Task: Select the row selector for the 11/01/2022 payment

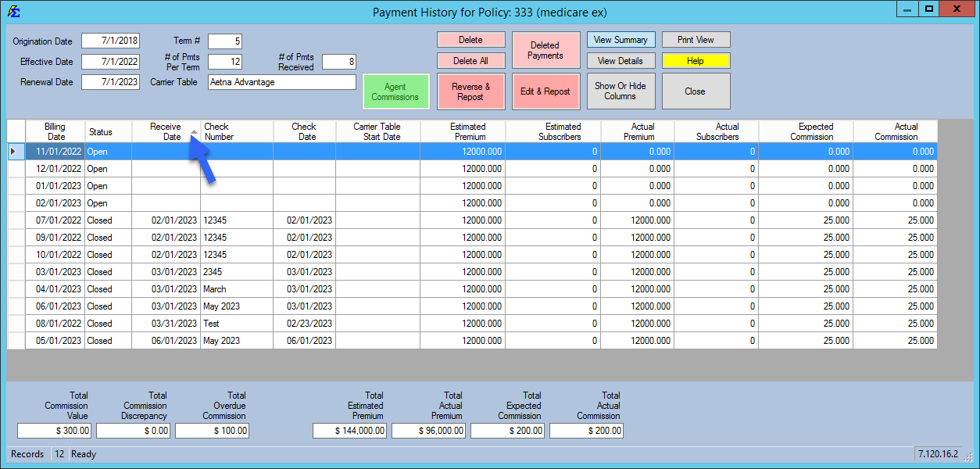Action: (x=16, y=151)
